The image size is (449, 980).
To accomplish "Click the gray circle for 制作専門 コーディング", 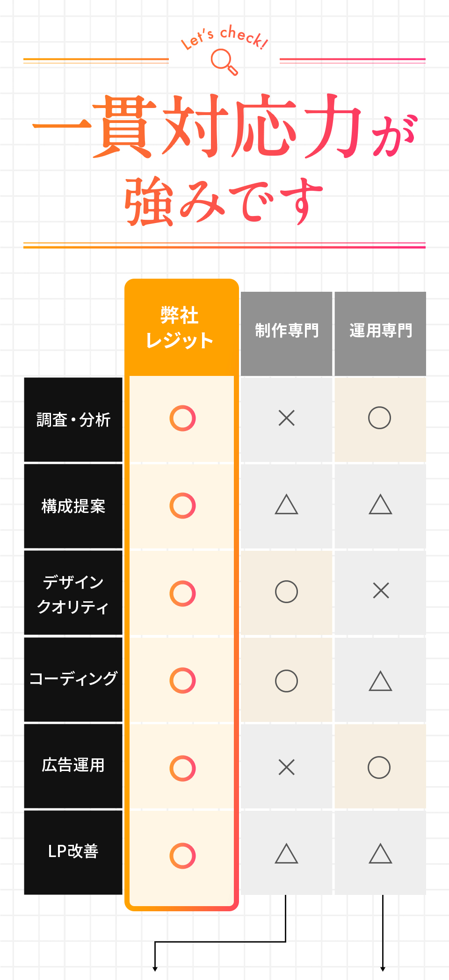I will click(286, 681).
